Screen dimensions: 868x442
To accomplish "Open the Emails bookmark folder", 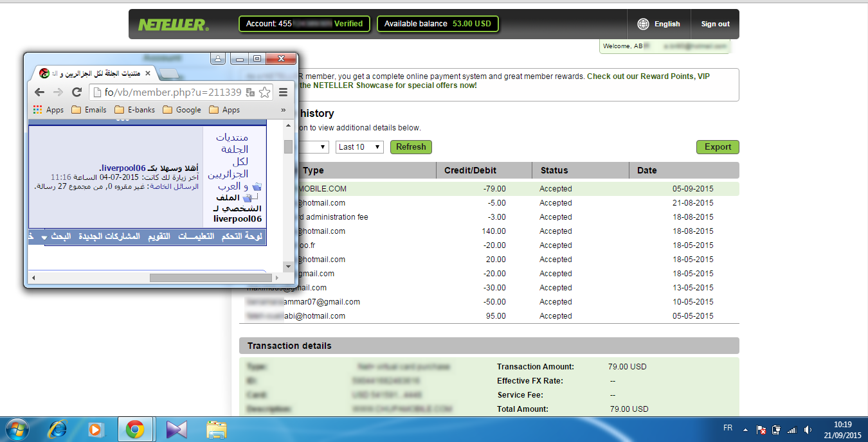I will coord(89,110).
